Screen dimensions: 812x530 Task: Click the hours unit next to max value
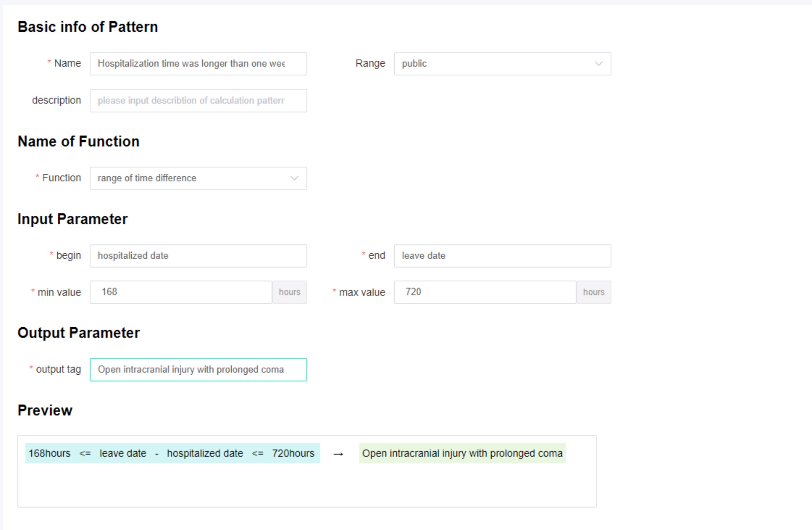[x=594, y=292]
